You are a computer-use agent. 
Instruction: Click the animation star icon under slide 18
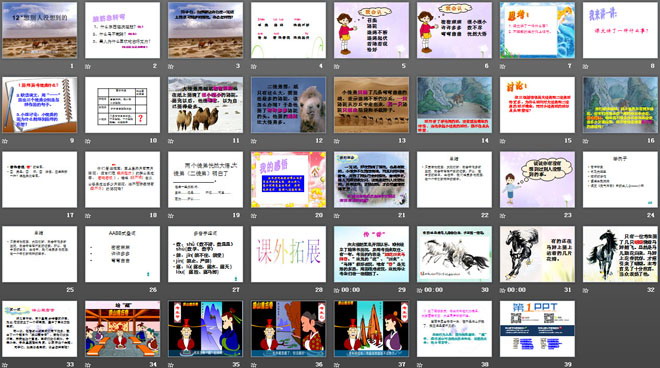(88, 215)
